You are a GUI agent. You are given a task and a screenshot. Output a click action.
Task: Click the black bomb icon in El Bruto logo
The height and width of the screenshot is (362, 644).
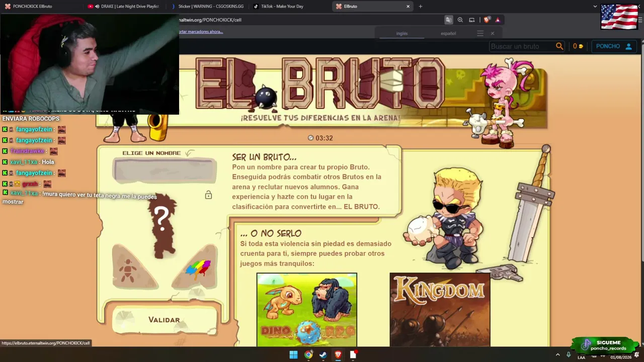(265, 96)
